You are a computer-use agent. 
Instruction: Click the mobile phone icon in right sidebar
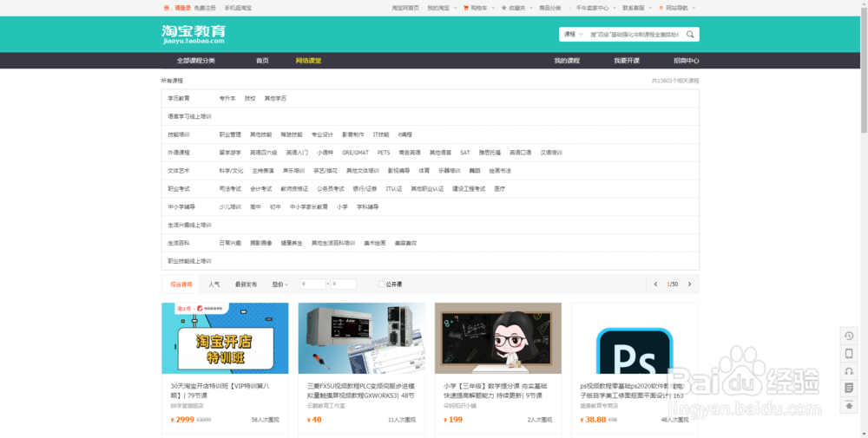coord(849,353)
